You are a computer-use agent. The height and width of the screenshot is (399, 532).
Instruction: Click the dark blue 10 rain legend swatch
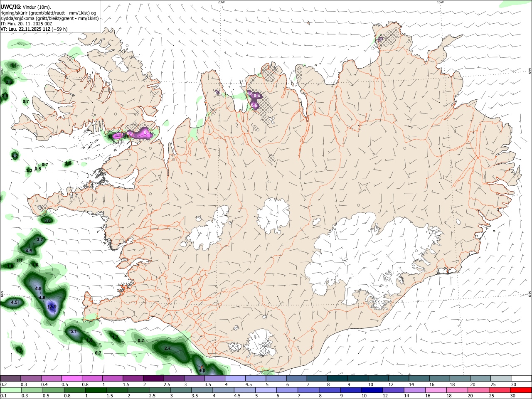point(372,390)
